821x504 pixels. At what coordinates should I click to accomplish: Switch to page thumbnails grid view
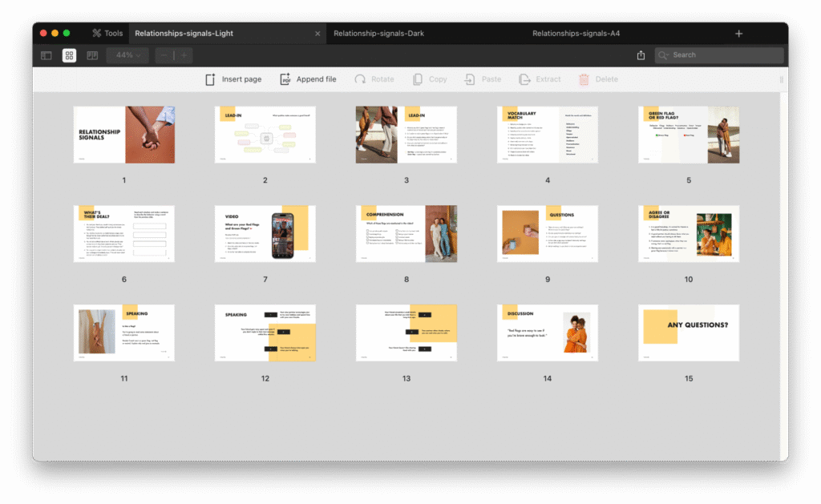69,55
